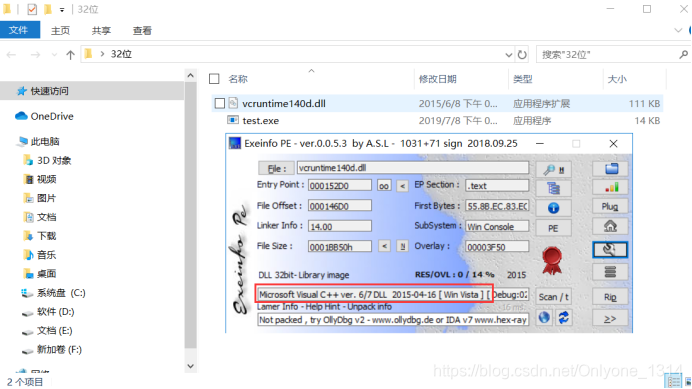This screenshot has width=692, height=389.
Task: Click the back navigation arrow
Action: tap(11, 55)
